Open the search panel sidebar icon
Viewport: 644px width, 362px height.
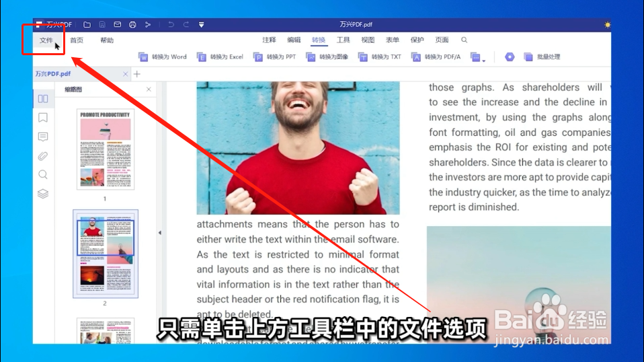[43, 175]
